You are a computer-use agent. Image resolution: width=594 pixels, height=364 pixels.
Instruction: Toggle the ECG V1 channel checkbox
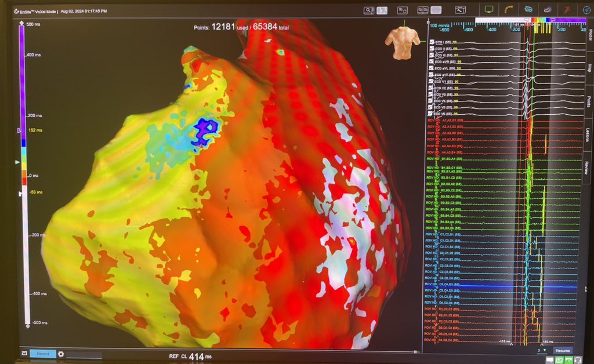[x=431, y=81]
